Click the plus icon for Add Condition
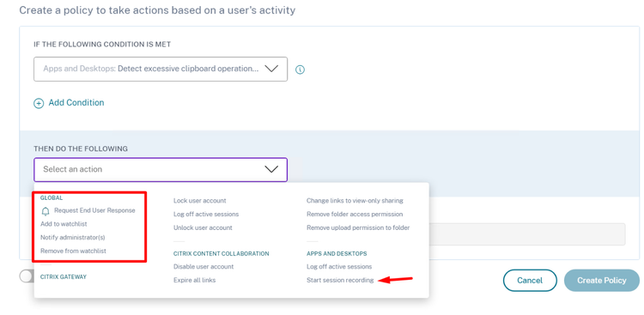 click(x=38, y=104)
